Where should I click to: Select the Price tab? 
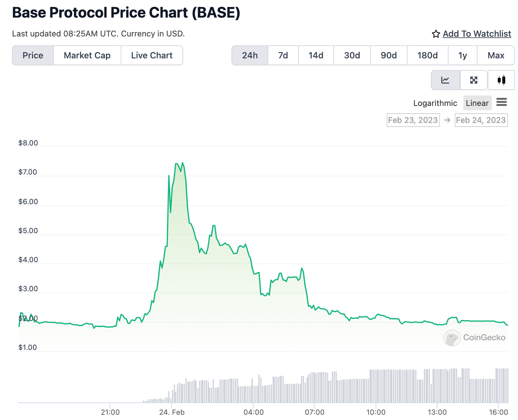(33, 55)
